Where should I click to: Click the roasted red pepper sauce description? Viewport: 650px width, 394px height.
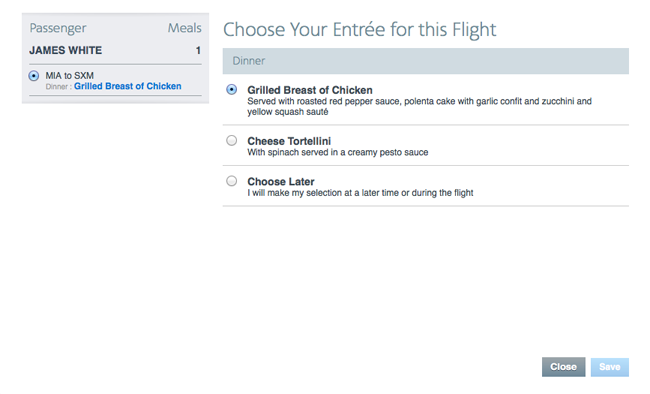(x=420, y=107)
